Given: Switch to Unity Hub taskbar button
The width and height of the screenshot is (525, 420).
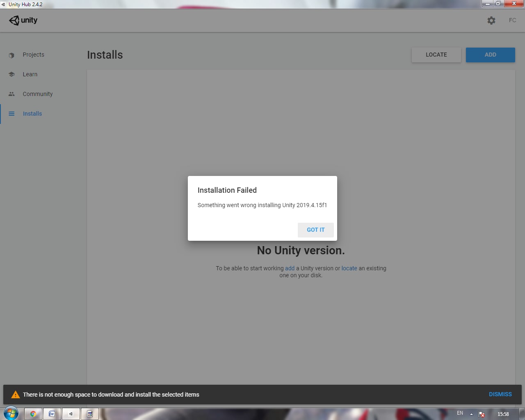Looking at the screenshot, I should 71,414.
